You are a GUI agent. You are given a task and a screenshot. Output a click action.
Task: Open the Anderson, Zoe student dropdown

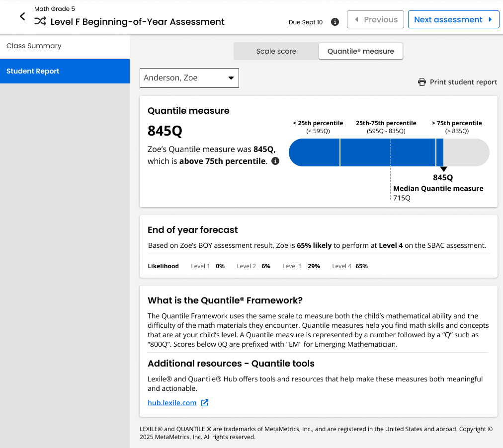tap(189, 78)
